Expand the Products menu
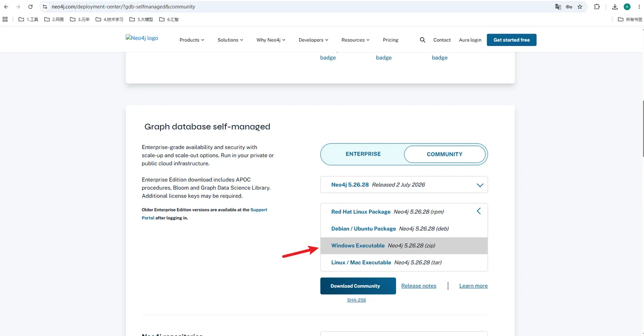Image resolution: width=644 pixels, height=336 pixels. (192, 40)
